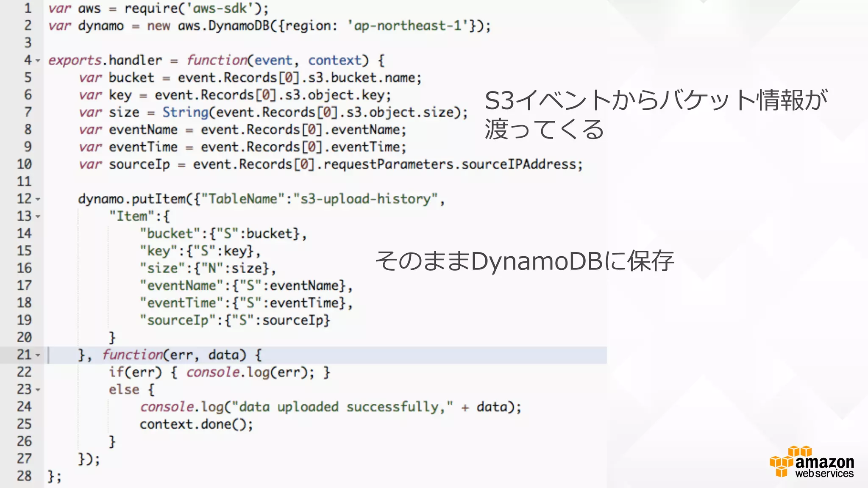Click the "s3-upload-history" table name string
This screenshot has width=868, height=488.
click(x=365, y=199)
